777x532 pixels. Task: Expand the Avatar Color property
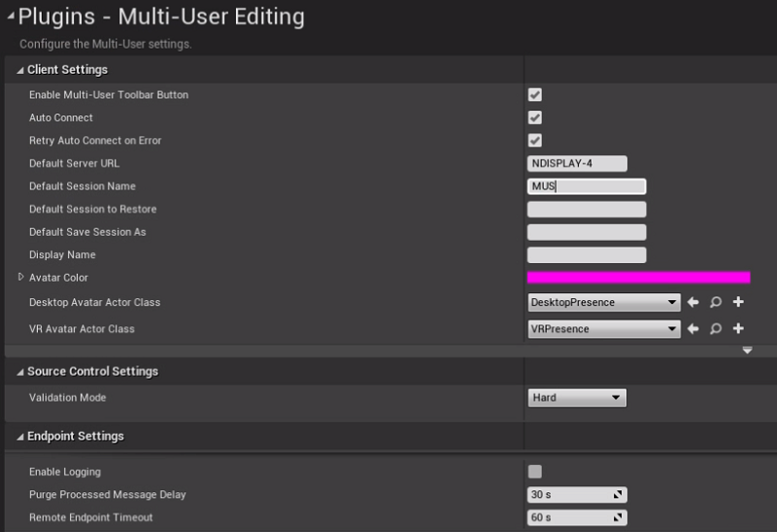coord(20,277)
